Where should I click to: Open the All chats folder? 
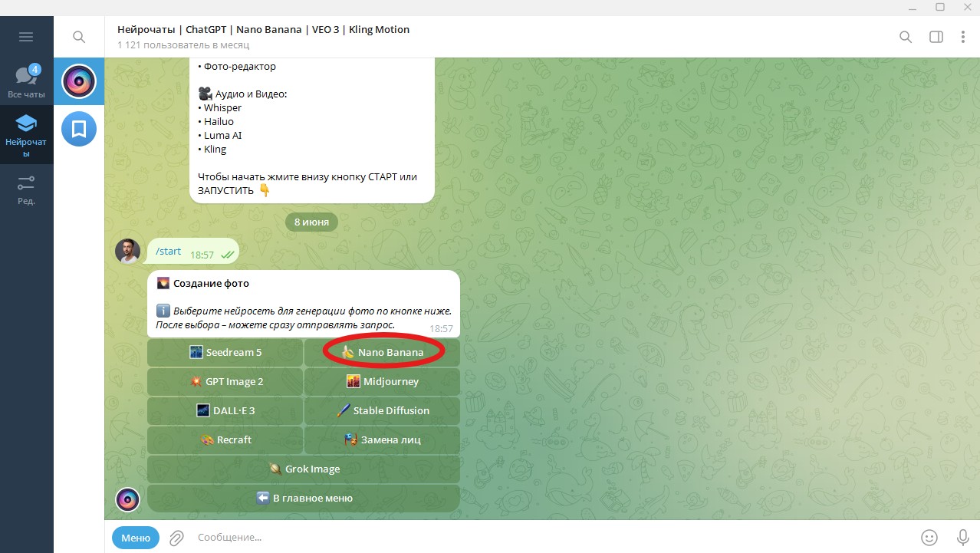coord(26,81)
